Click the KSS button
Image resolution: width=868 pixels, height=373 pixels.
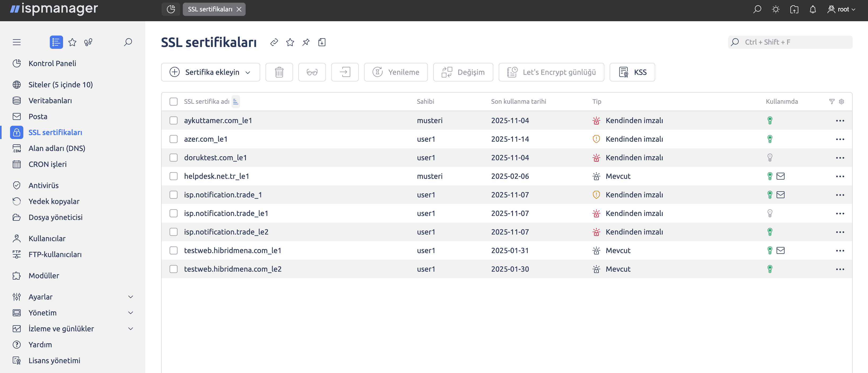[632, 72]
